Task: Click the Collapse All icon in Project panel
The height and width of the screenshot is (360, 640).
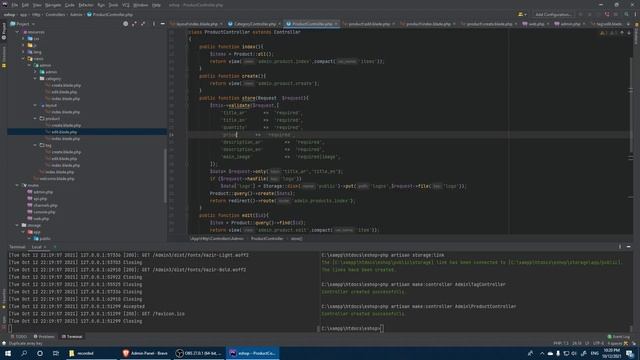Action: (143, 24)
